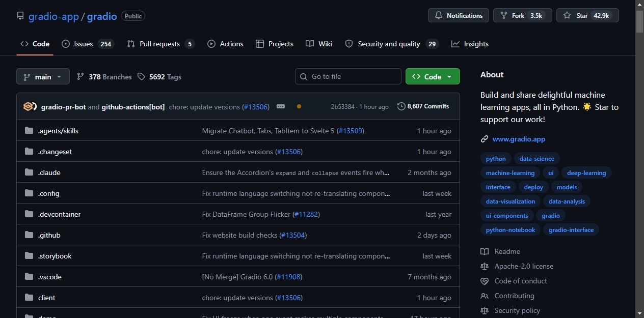This screenshot has width=644, height=318.
Task: Open the Fork button with 3.5k count
Action: [523, 16]
